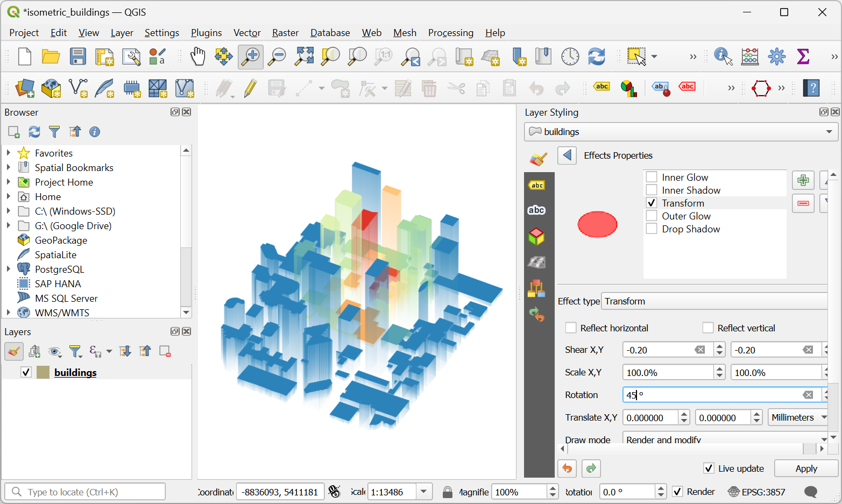Viewport: 842px width, 504px height.
Task: Click the green plus add effect button
Action: (803, 180)
